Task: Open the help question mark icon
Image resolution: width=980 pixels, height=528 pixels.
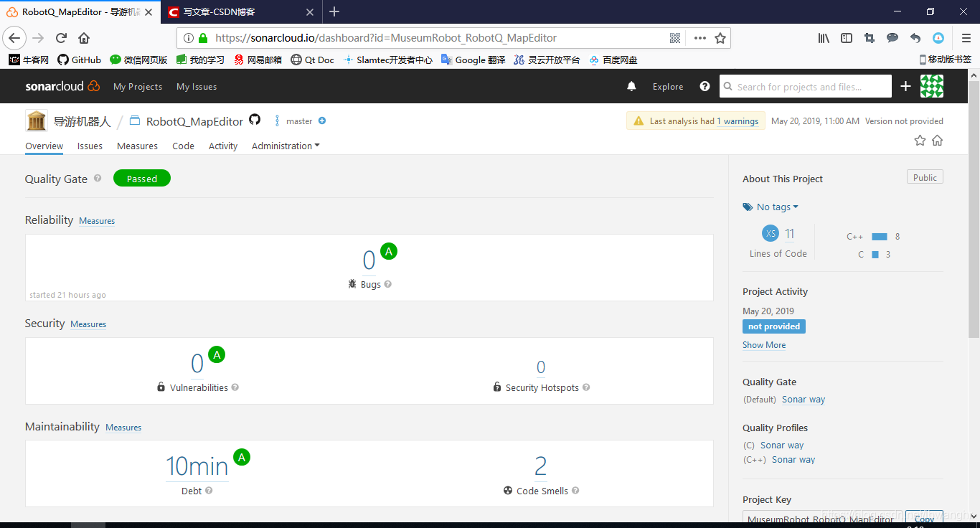Action: [705, 86]
